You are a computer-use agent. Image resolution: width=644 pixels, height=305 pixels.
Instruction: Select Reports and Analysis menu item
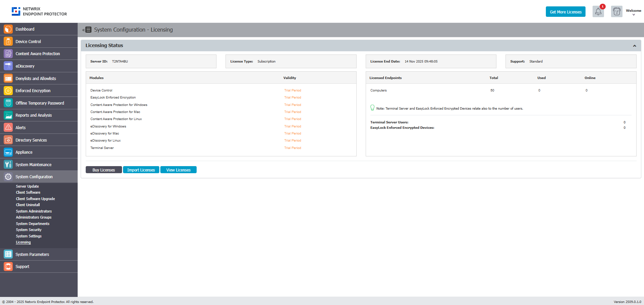pos(34,115)
